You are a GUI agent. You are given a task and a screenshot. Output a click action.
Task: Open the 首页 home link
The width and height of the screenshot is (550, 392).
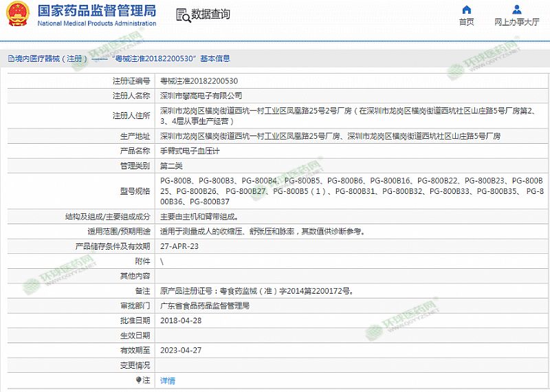tap(466, 22)
